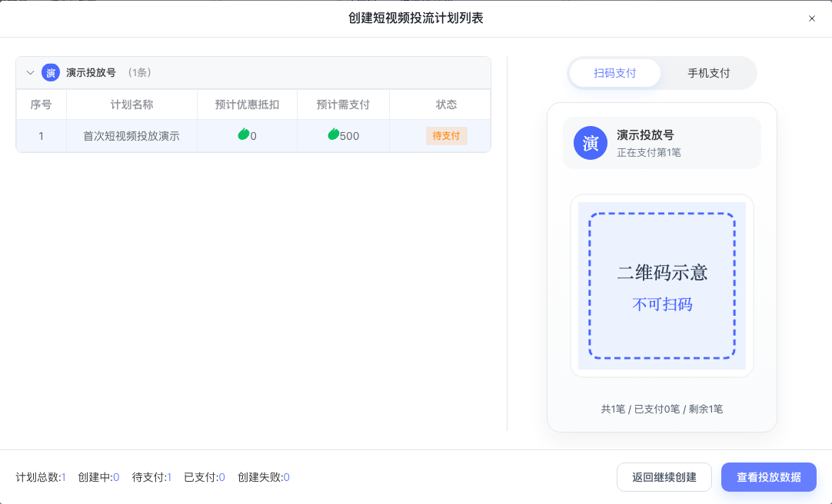Click the dialog title 创建短视频投流计划列表
This screenshot has width=832, height=504.
pyautogui.click(x=415, y=18)
